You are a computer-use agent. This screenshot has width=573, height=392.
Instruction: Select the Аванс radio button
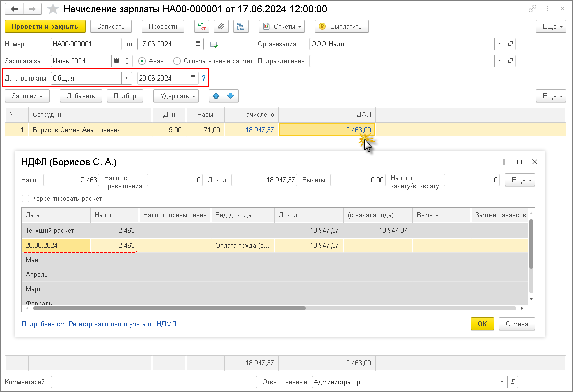(x=142, y=61)
